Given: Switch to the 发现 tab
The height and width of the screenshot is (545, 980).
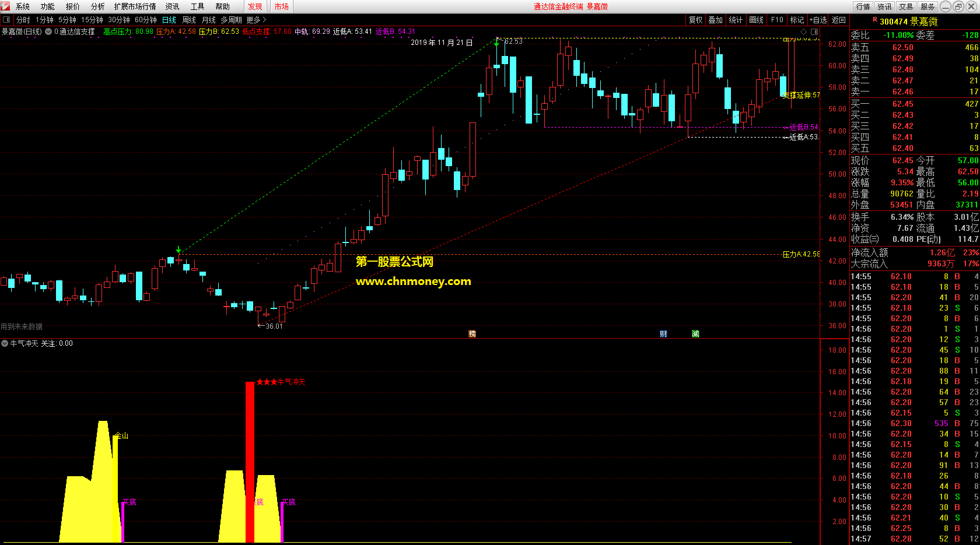Looking at the screenshot, I should tap(255, 6).
